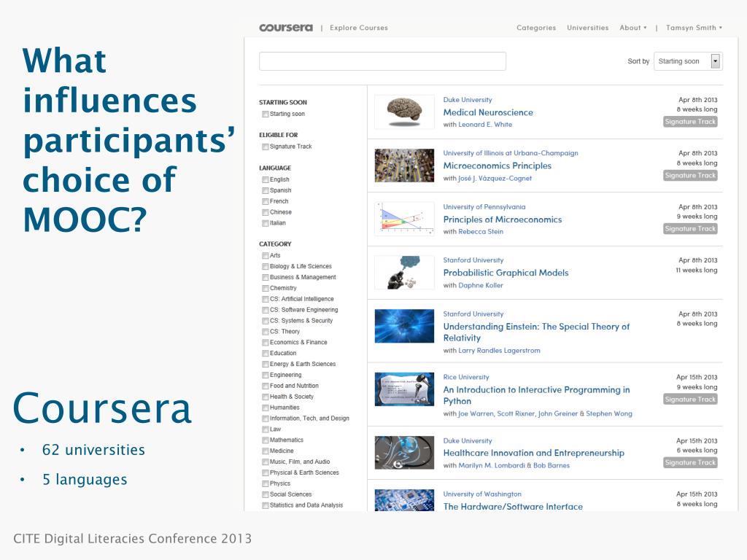
Task: Check CS: Theory category
Action: click(x=265, y=332)
